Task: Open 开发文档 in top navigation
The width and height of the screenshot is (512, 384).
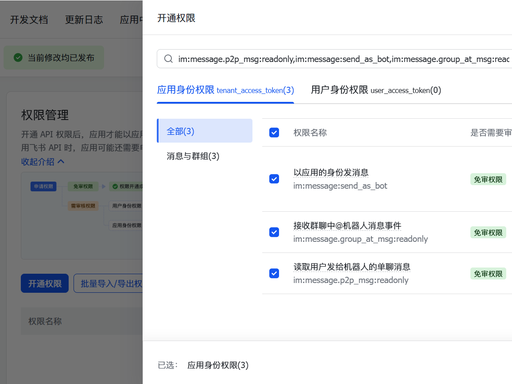Action: click(29, 20)
